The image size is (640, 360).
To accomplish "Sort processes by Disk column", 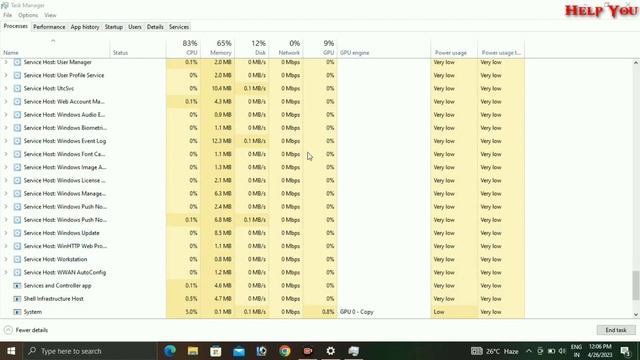I will click(252, 48).
